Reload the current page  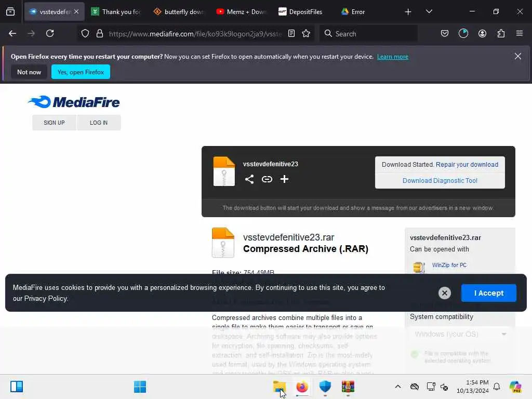click(50, 33)
